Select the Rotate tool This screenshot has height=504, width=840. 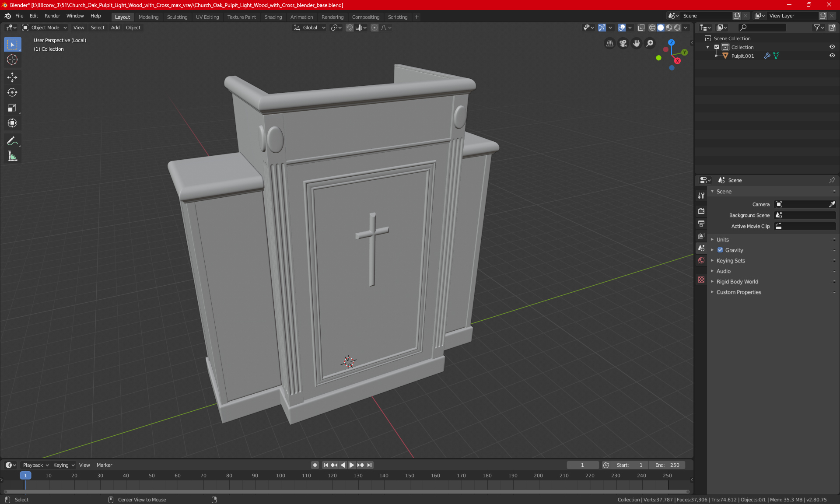pyautogui.click(x=12, y=92)
